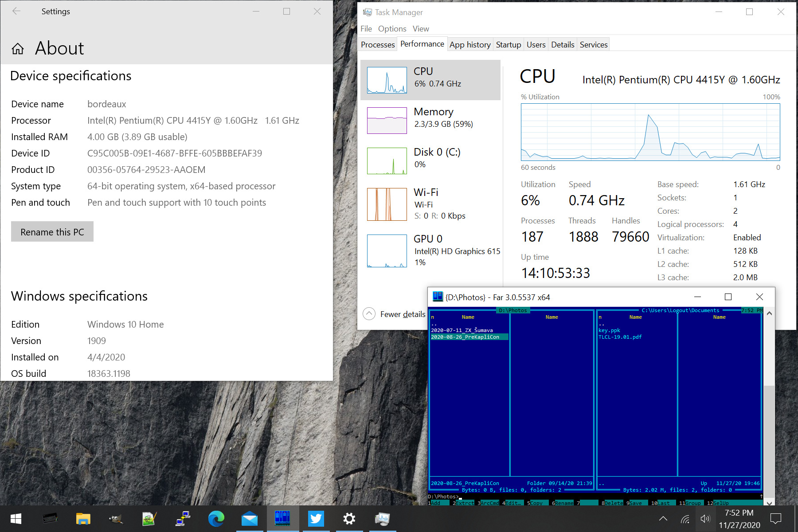Viewport: 798px width, 532px height.
Task: Show hidden system tray icons
Action: point(663,519)
